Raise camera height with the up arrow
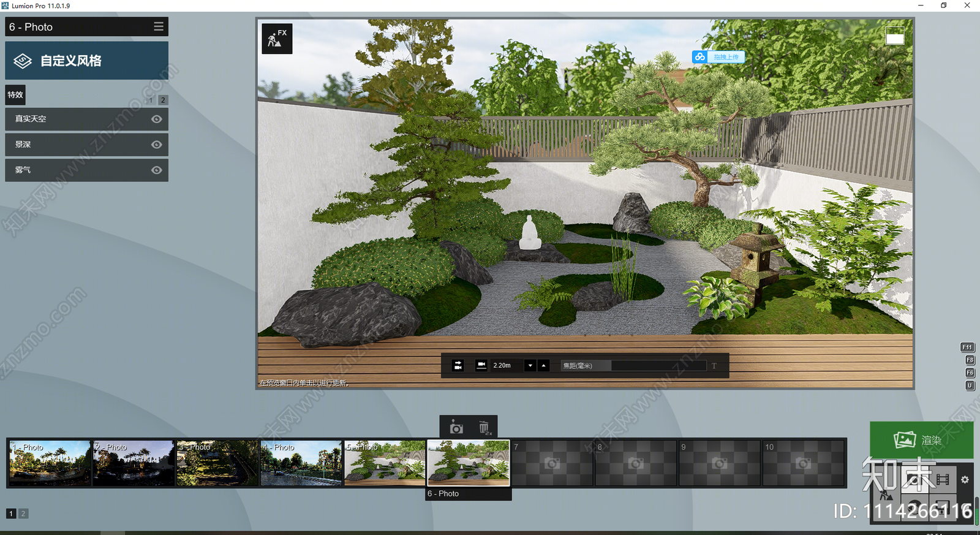 click(543, 365)
